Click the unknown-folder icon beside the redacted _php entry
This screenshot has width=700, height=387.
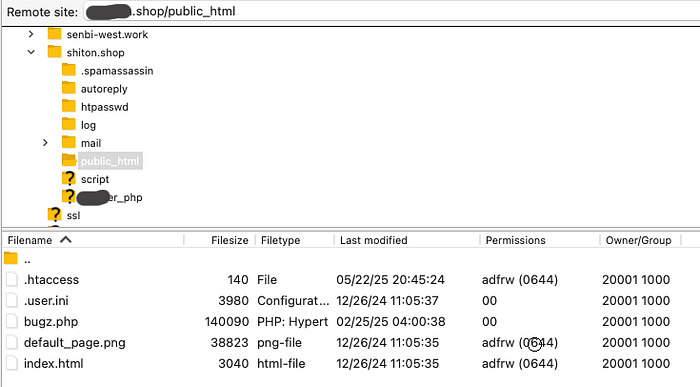(x=69, y=196)
